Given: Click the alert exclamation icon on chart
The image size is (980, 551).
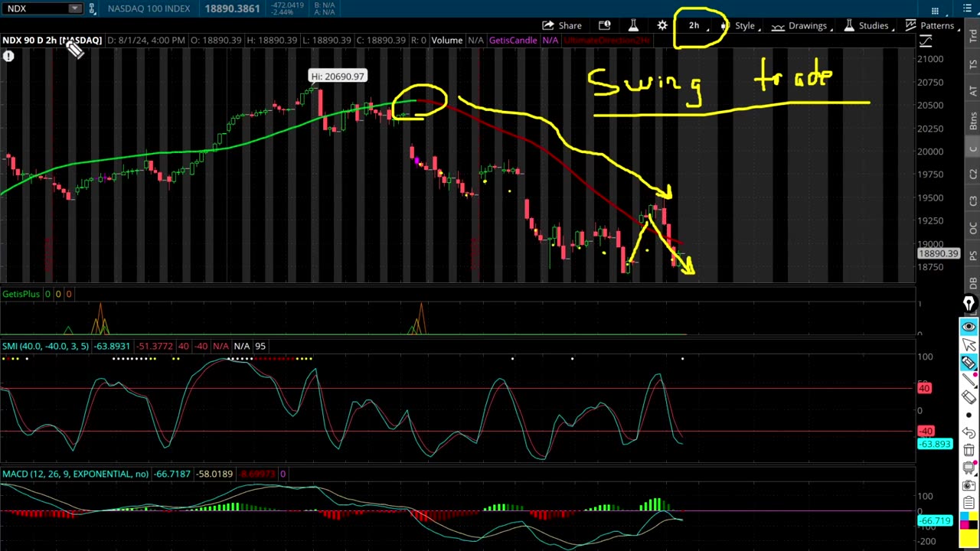Looking at the screenshot, I should 8,56.
